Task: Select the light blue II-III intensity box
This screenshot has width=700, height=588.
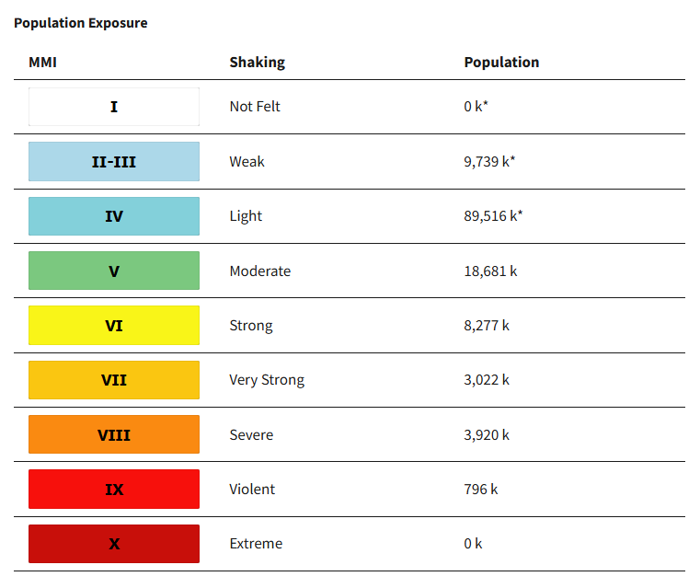Action: point(114,162)
